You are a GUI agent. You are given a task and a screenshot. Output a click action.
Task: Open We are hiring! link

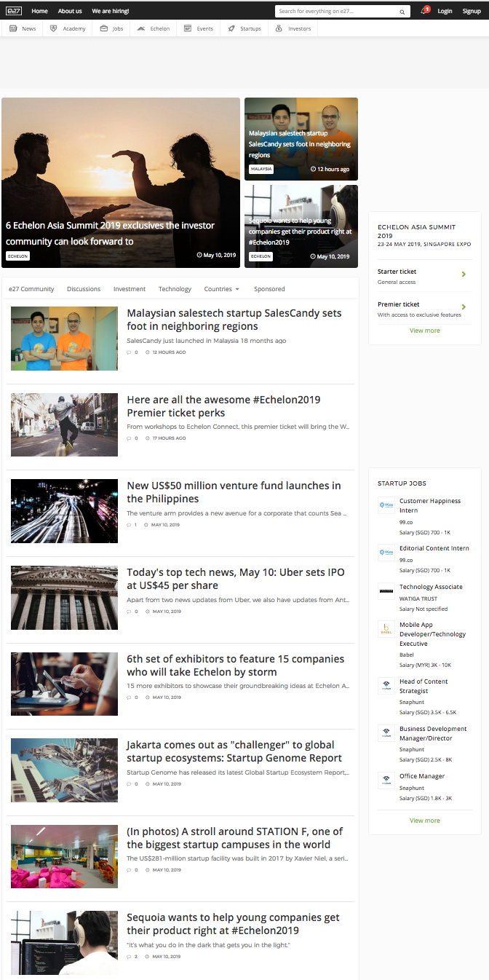click(x=111, y=12)
